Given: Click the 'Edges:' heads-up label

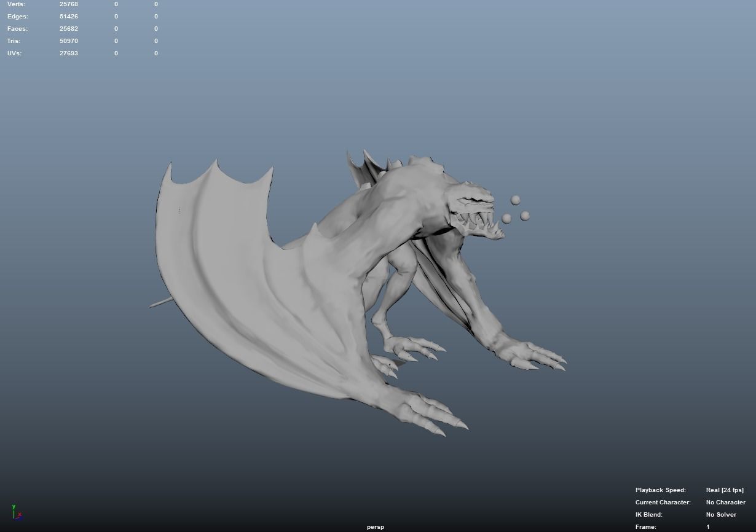Looking at the screenshot, I should (18, 17).
